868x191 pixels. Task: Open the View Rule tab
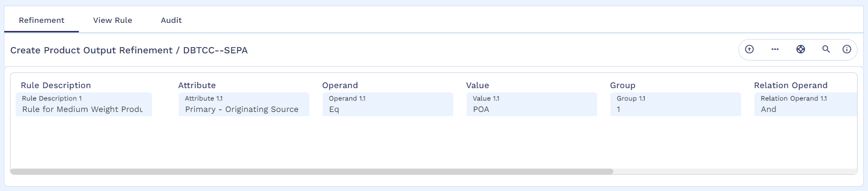point(113,20)
